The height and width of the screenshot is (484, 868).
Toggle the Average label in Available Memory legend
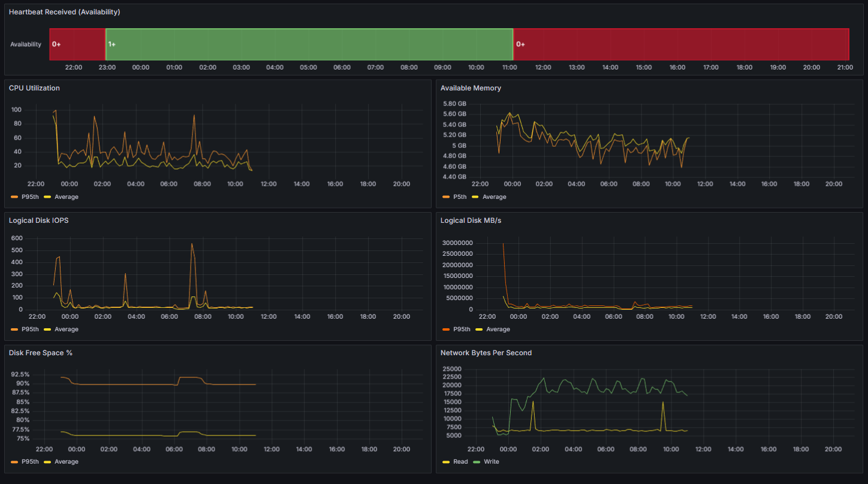[495, 197]
